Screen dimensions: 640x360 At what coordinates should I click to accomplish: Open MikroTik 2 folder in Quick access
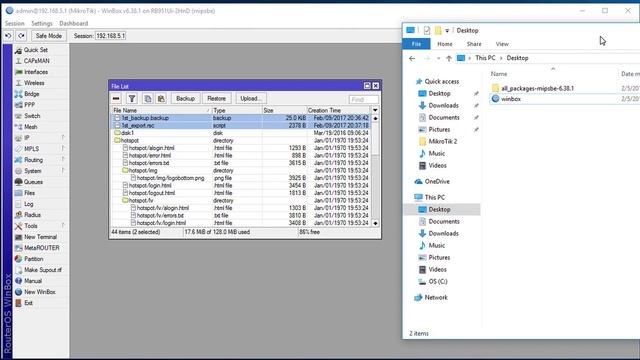(x=443, y=142)
